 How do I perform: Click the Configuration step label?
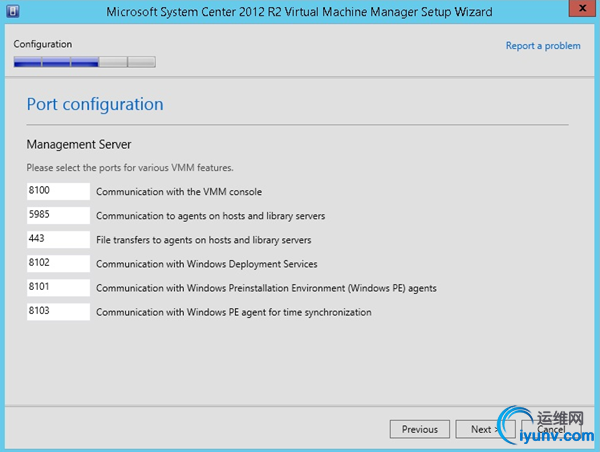point(42,44)
